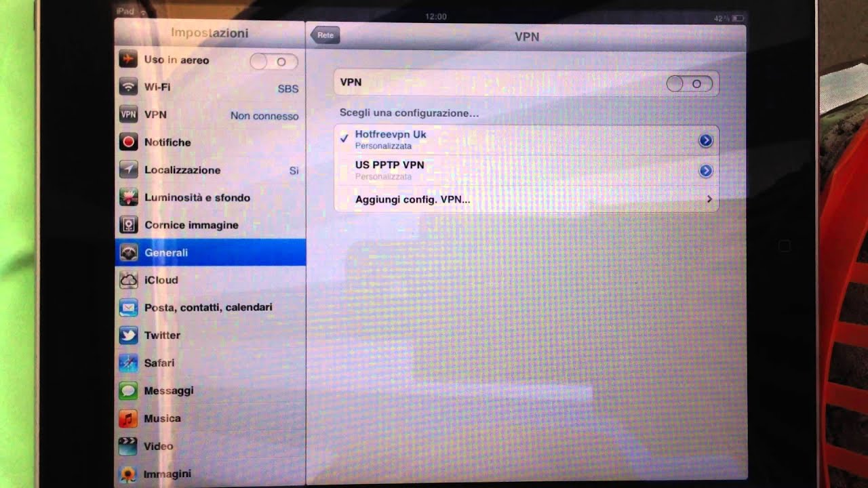Tap the Cornice immagine icon
The height and width of the screenshot is (488, 868).
[128, 224]
